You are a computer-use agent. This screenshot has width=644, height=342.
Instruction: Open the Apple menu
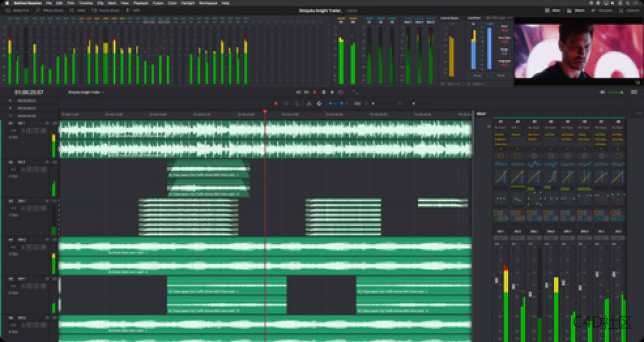(8, 3)
